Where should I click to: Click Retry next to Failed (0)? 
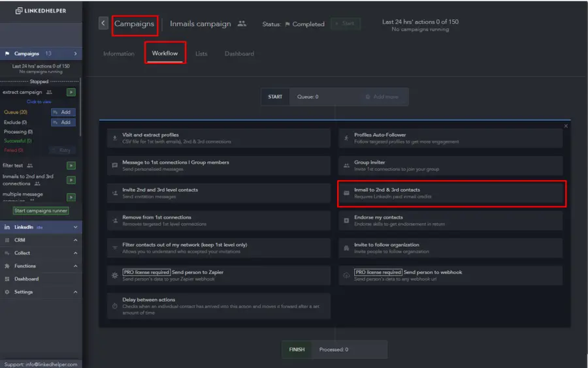point(62,150)
